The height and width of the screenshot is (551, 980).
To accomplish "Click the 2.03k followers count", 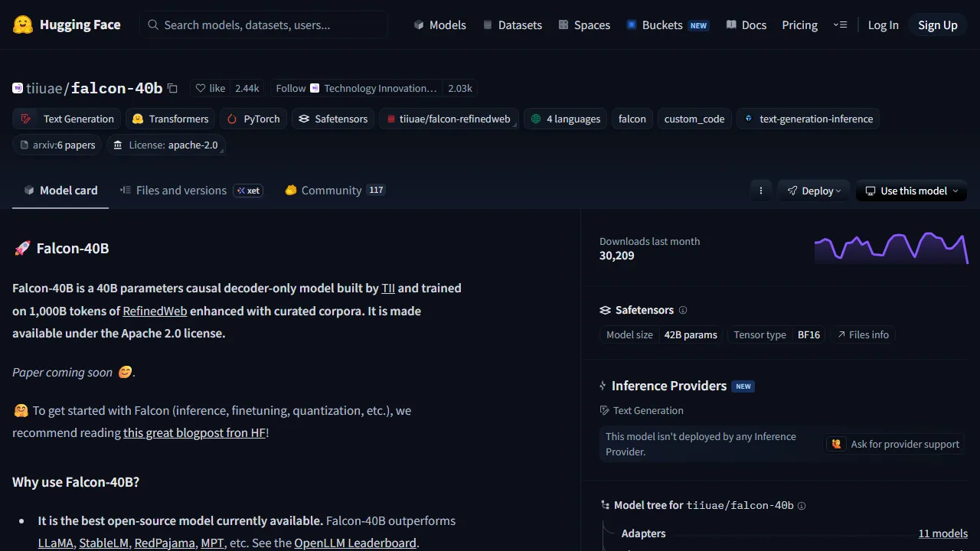I will pyautogui.click(x=460, y=88).
